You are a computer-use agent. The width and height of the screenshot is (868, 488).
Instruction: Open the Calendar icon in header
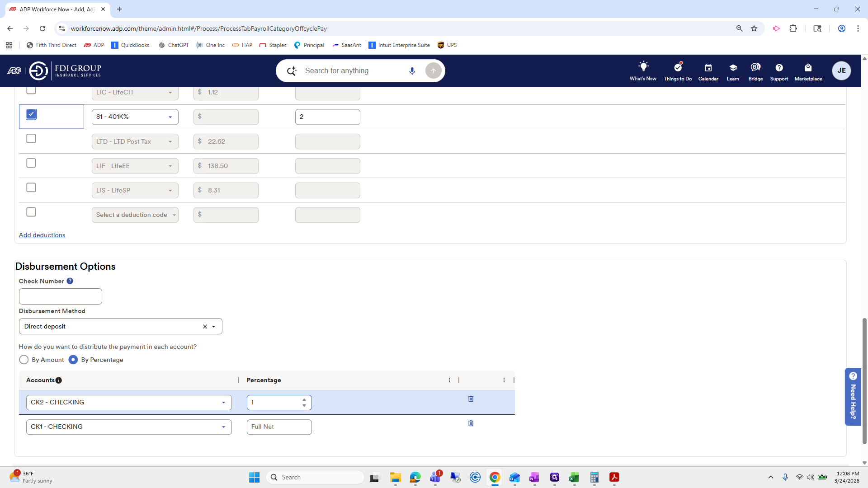point(708,68)
